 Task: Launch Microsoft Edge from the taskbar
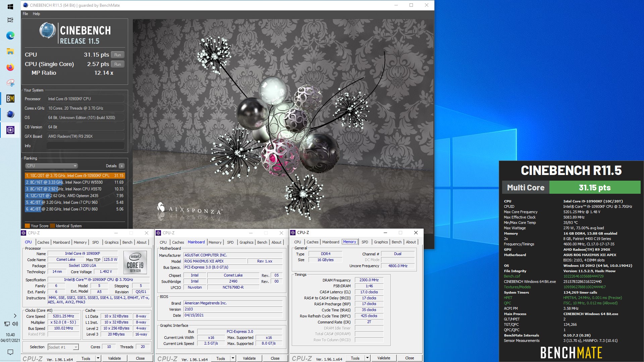[x=10, y=36]
